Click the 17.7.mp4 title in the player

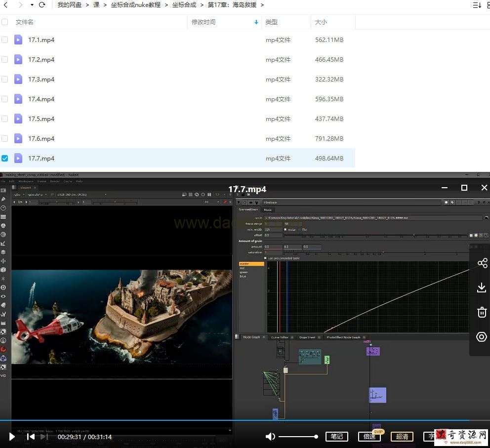(x=247, y=189)
